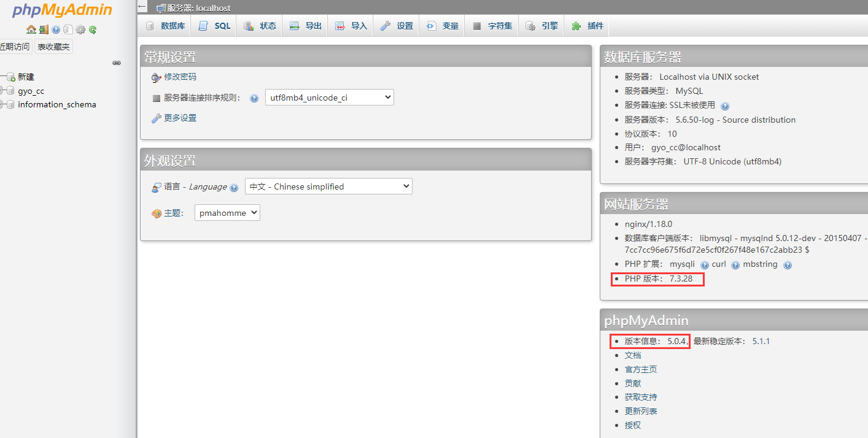
Task: Open the phpMyAdmin documentation help icon
Action: pyautogui.click(x=56, y=29)
